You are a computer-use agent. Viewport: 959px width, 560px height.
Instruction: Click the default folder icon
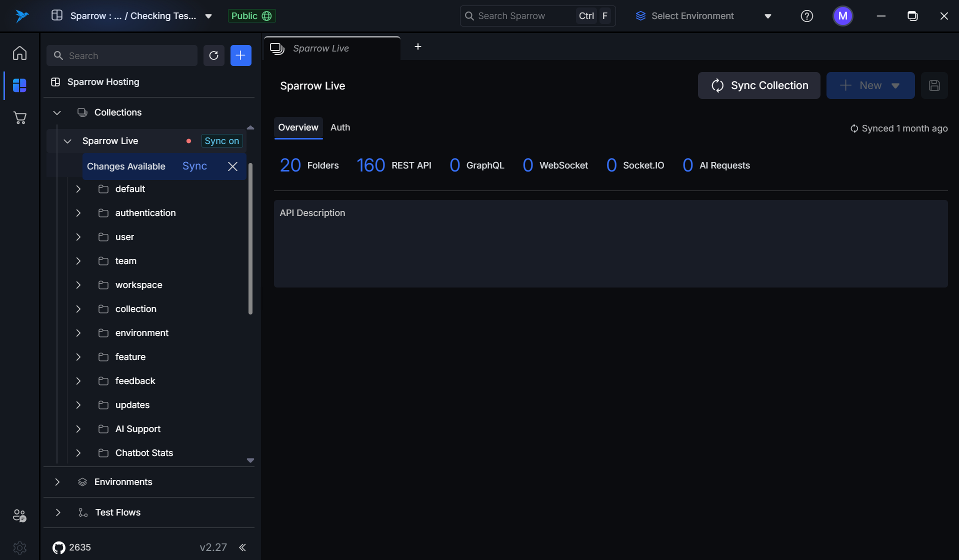coord(103,189)
